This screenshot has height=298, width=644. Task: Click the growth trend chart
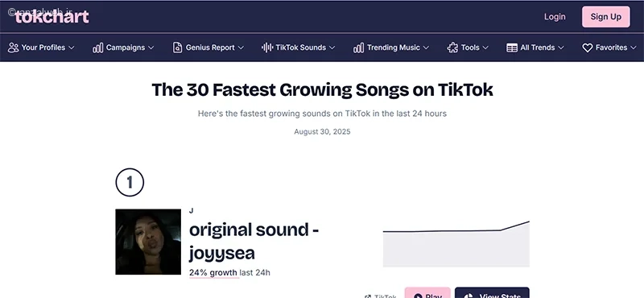[x=456, y=244]
